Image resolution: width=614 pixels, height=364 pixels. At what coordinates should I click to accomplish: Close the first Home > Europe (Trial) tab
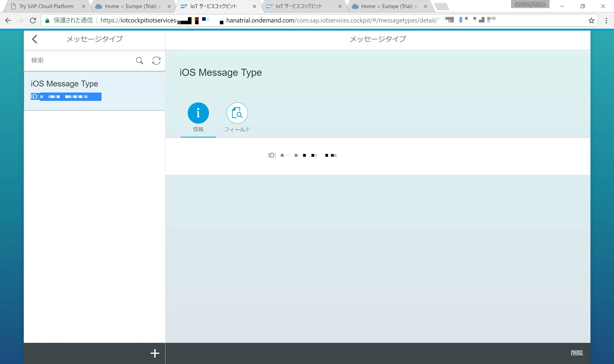[169, 6]
